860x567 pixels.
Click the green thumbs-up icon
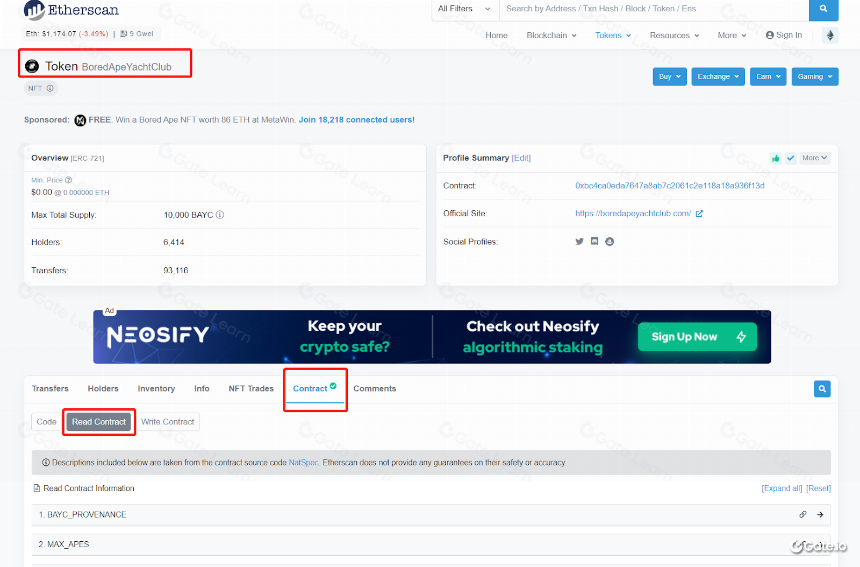pyautogui.click(x=775, y=158)
